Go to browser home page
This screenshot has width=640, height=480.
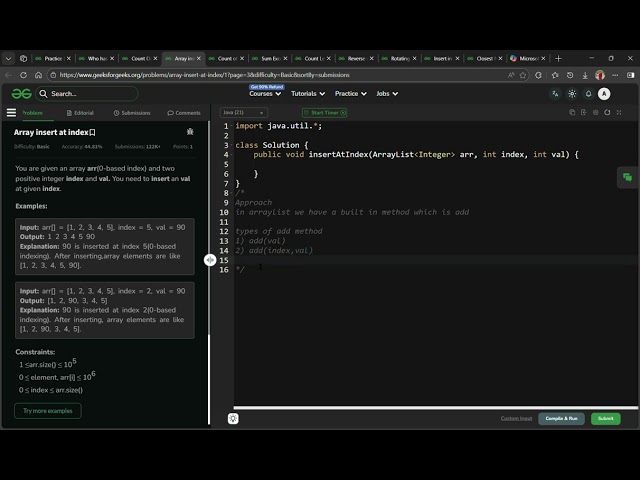click(38, 75)
